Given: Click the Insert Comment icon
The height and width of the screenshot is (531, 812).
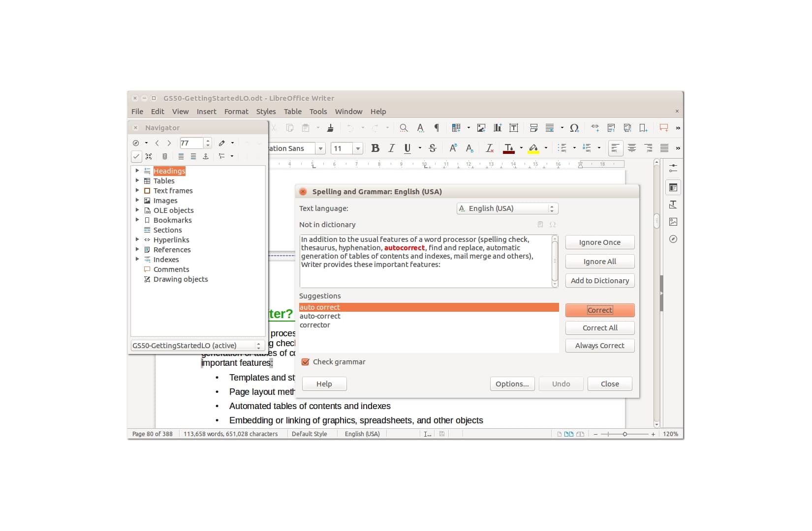Looking at the screenshot, I should (664, 128).
